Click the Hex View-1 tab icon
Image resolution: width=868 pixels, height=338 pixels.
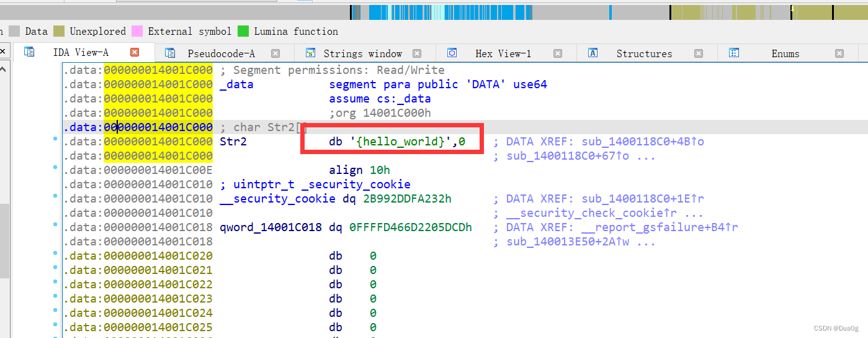click(452, 53)
